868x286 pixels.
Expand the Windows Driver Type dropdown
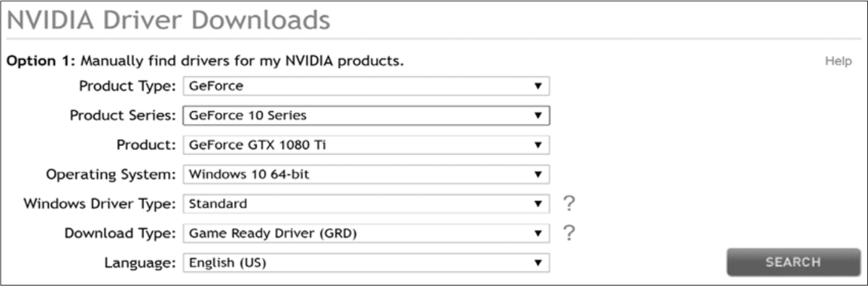click(366, 204)
